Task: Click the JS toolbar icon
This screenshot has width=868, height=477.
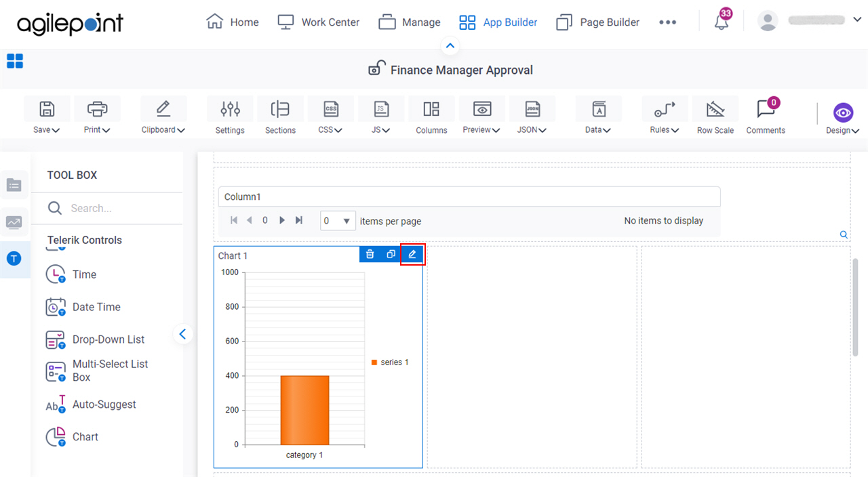Action: pyautogui.click(x=381, y=109)
